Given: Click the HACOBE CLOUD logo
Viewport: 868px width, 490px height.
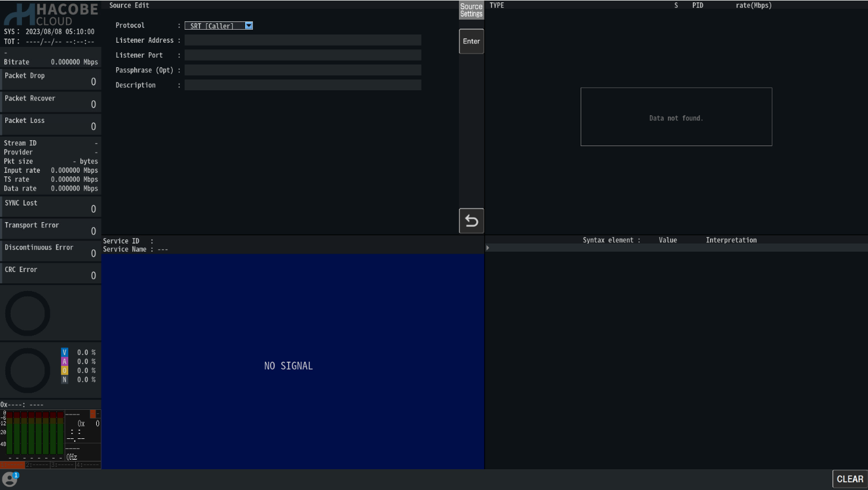Looking at the screenshot, I should (x=50, y=14).
